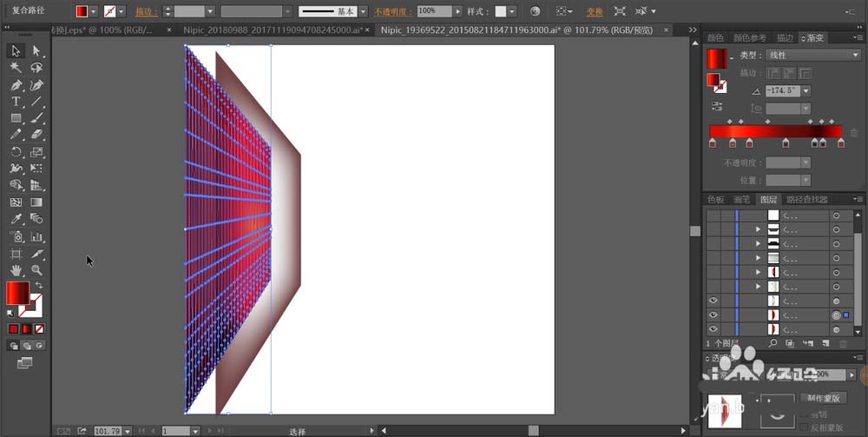Click the 变换 link in control bar
Image resolution: width=868 pixels, height=437 pixels.
click(x=595, y=11)
